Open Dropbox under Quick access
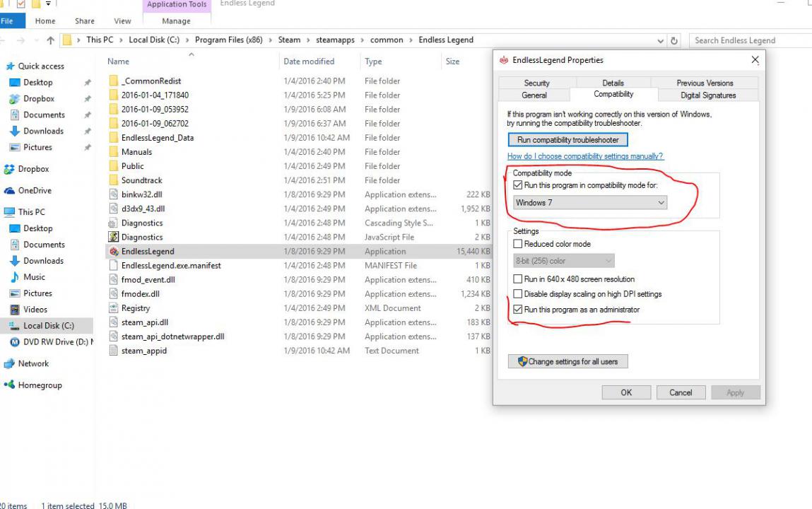This screenshot has width=812, height=509. tap(39, 98)
